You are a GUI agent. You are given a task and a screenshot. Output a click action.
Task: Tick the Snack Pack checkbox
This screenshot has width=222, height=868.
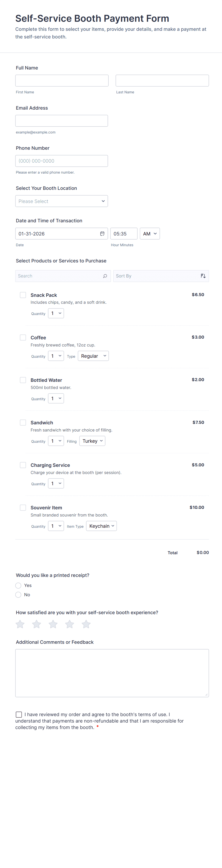tap(23, 295)
